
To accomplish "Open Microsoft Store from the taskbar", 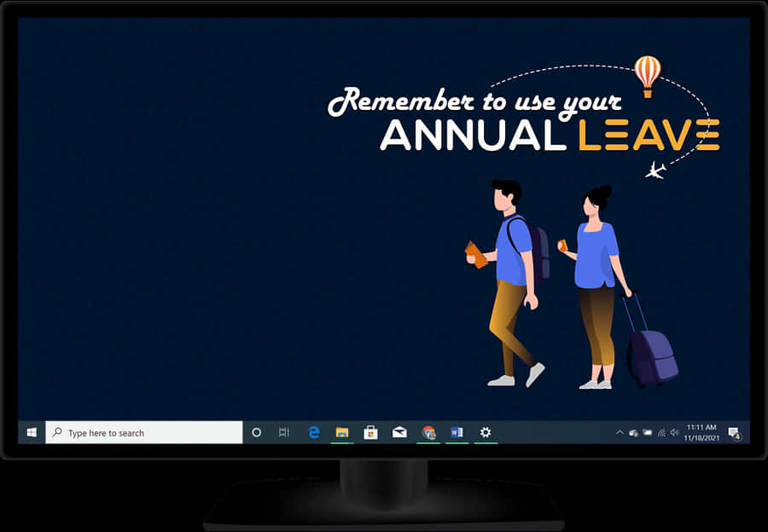I will (370, 432).
